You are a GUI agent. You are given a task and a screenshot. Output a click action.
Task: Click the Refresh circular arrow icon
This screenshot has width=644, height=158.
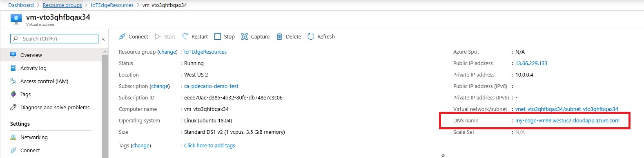pos(311,36)
